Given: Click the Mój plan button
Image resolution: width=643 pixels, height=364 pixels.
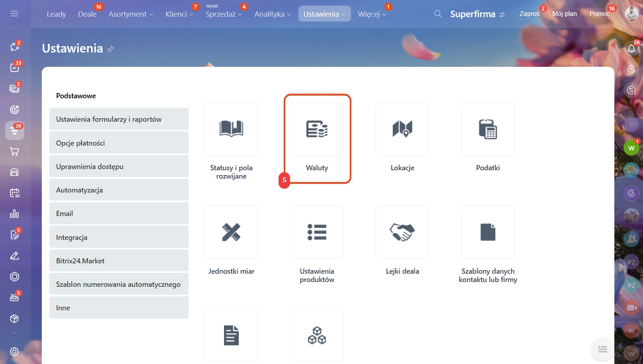Looking at the screenshot, I should click(565, 14).
